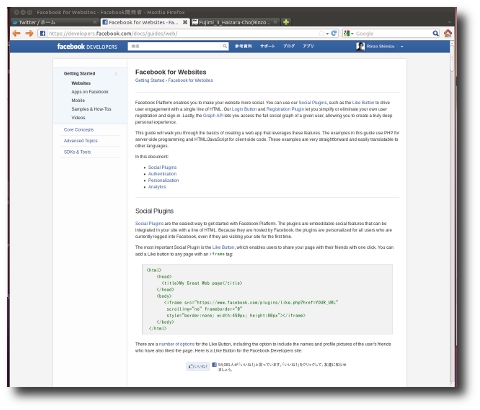The image size is (480, 410).
Task: Click the Like (いいね!) button at page bottom
Action: click(x=198, y=366)
